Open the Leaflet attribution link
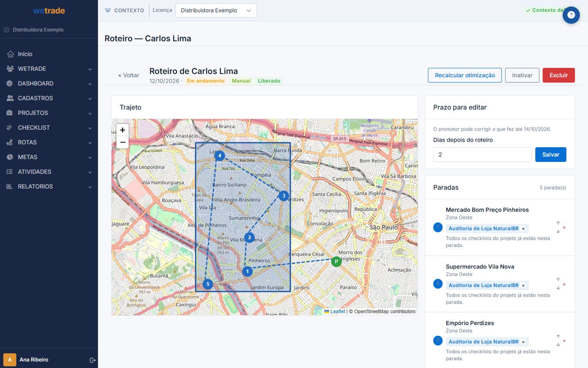The width and height of the screenshot is (588, 368). tap(338, 311)
